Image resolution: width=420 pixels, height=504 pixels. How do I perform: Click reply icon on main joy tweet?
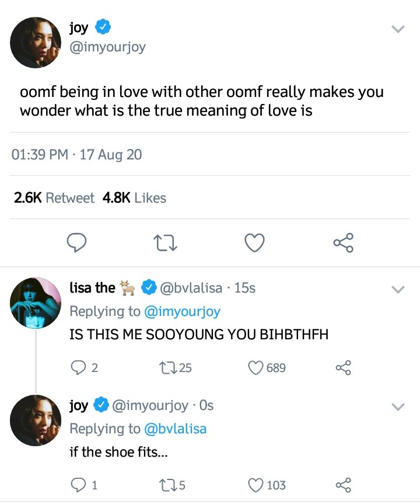coord(76,242)
